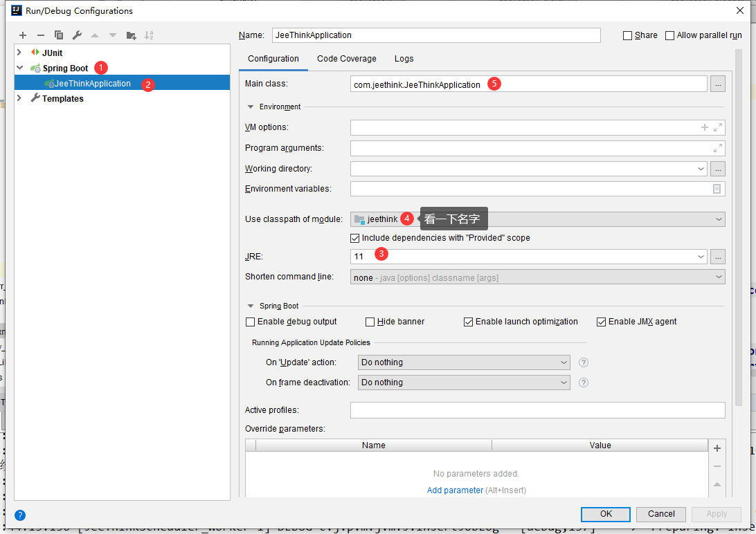Add new configuration with plus icon
The height and width of the screenshot is (534, 756).
click(x=23, y=35)
